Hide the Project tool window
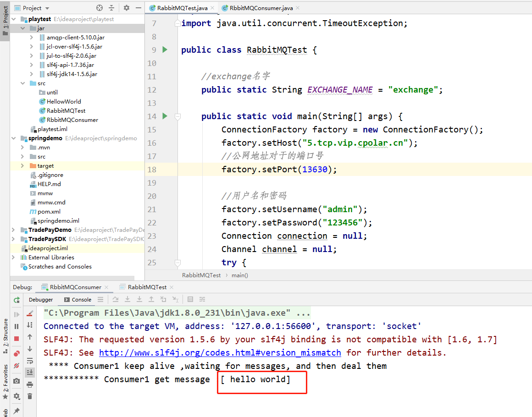 (139, 8)
